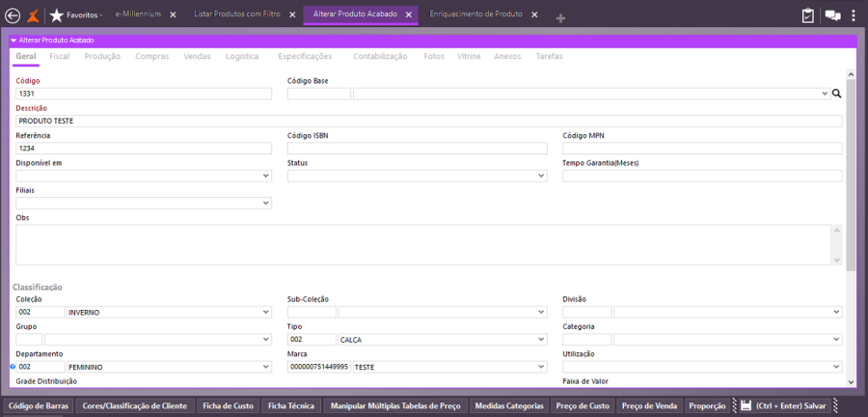868x417 pixels.
Task: Open the Compras section tab
Action: coord(152,57)
